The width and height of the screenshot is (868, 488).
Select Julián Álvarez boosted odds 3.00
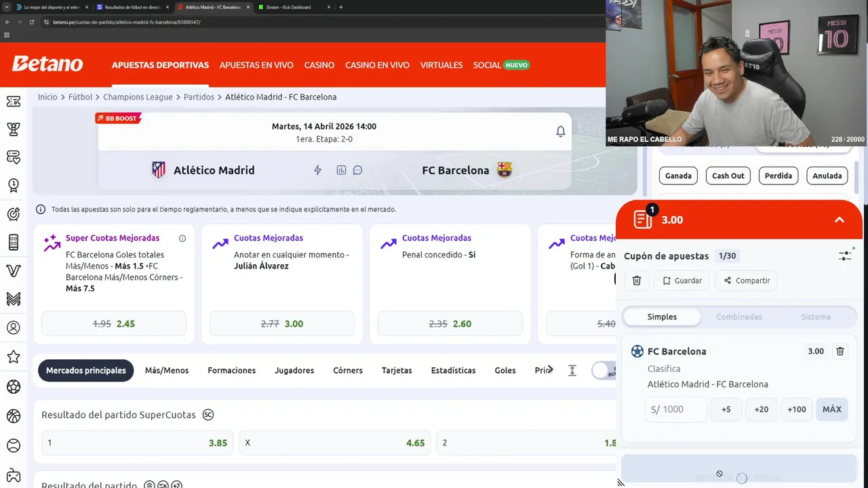(282, 323)
